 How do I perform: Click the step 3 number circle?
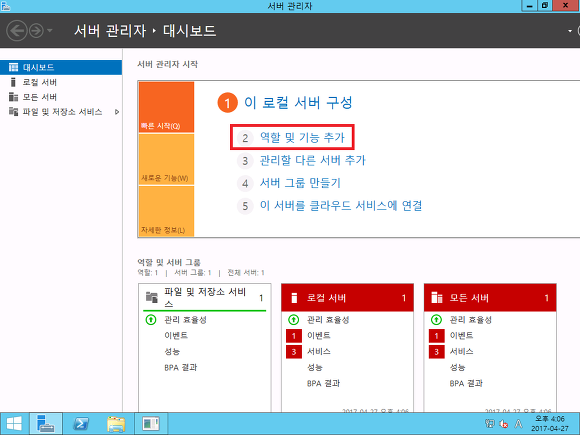[245, 161]
